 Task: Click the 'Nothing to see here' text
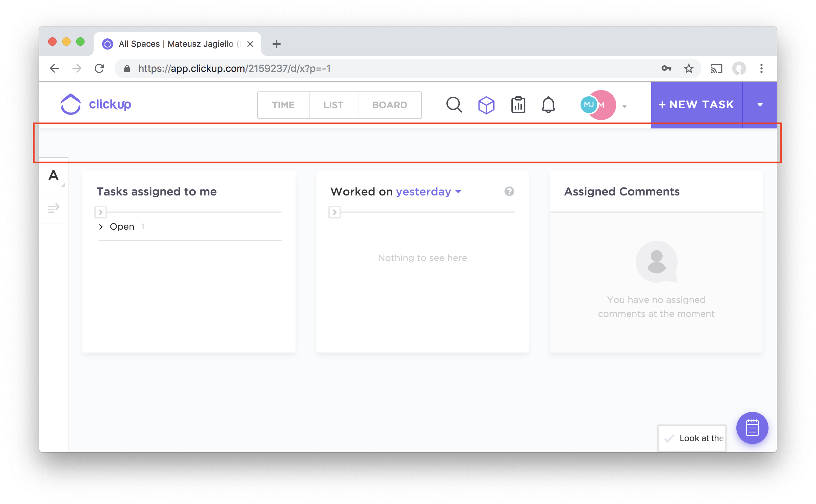(x=422, y=258)
